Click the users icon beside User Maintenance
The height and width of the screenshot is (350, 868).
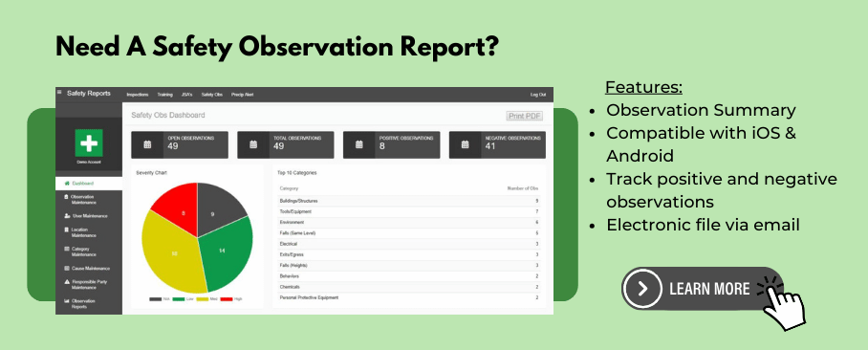pos(67,216)
